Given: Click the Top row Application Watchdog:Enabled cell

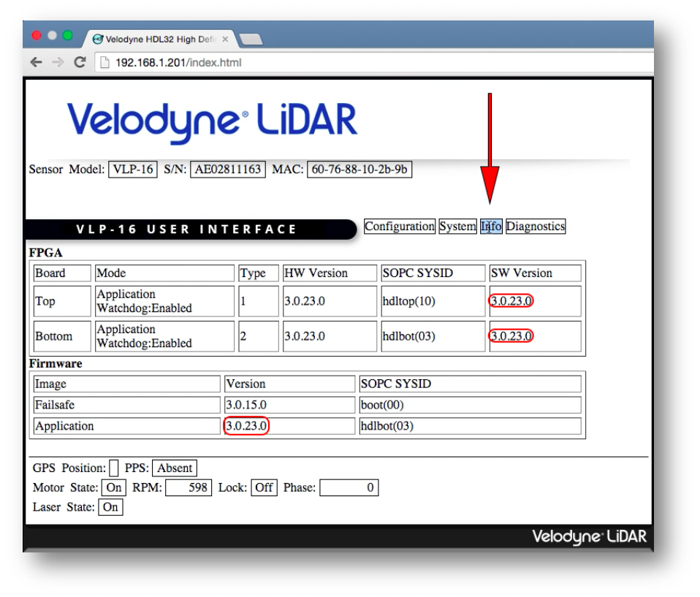Looking at the screenshot, I should tap(164, 301).
